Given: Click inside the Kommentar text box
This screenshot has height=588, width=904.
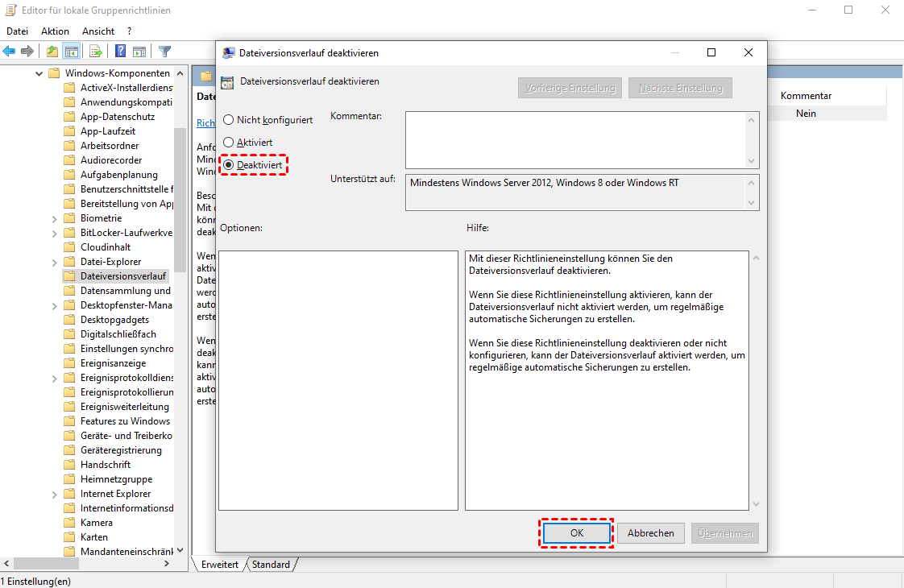Looking at the screenshot, I should click(x=574, y=139).
